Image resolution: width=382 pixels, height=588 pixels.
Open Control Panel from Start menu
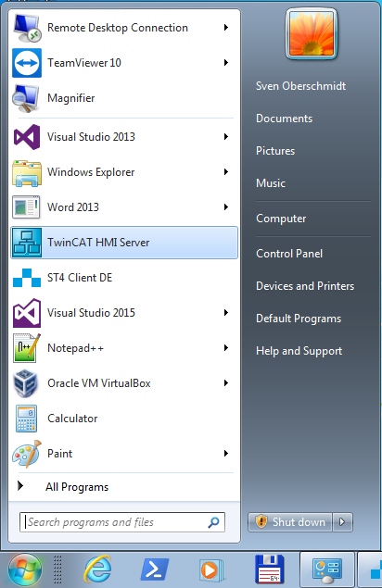point(289,254)
